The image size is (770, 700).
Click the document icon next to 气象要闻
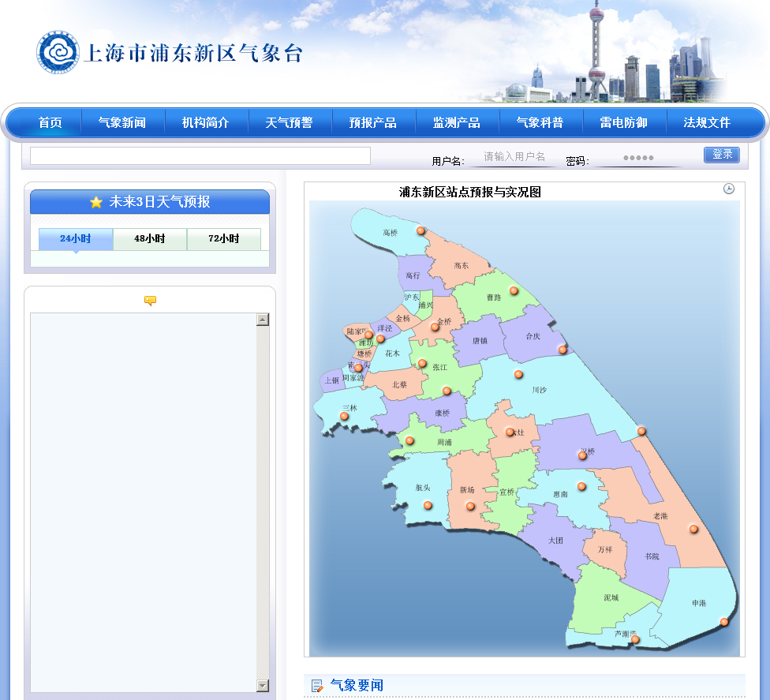point(318,686)
